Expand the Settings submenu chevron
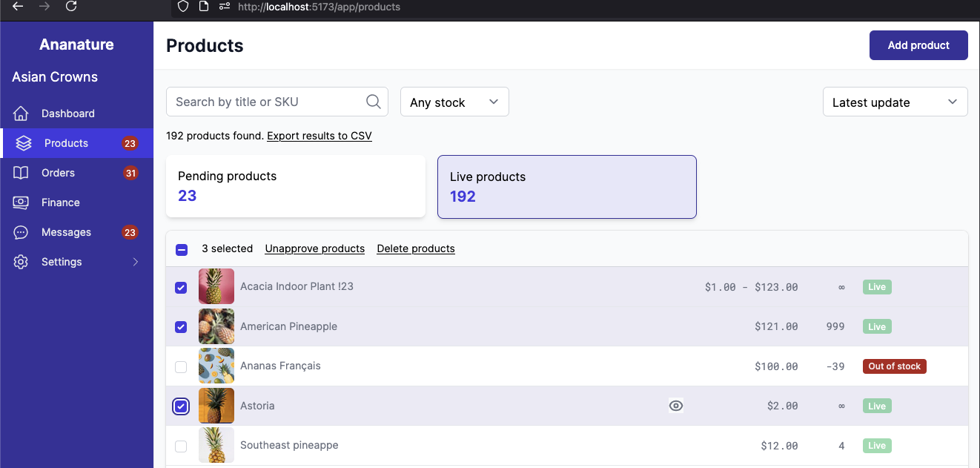 (x=135, y=261)
